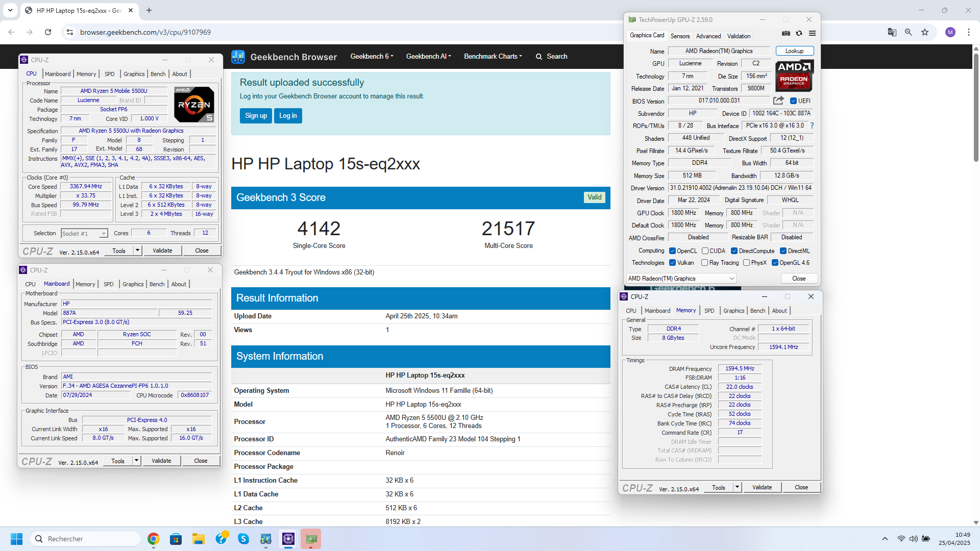Open Chrome three-dot menu

(x=969, y=32)
